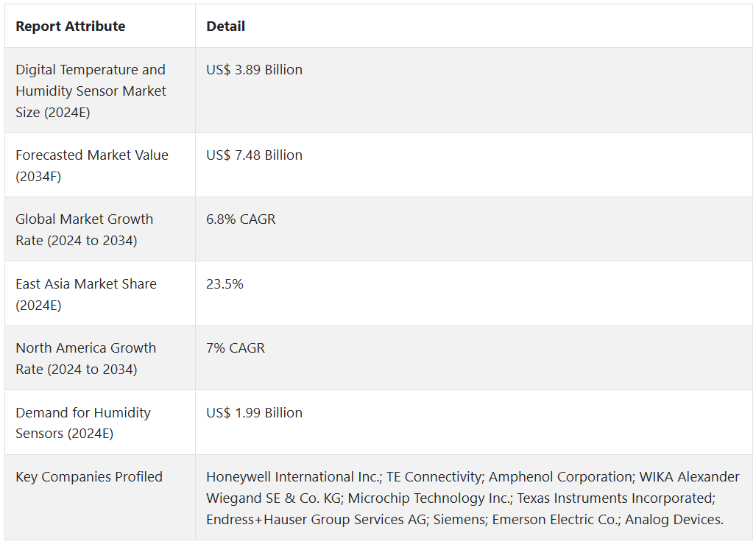Click the 7% CAGR value
This screenshot has width=756, height=547.
coord(236,348)
